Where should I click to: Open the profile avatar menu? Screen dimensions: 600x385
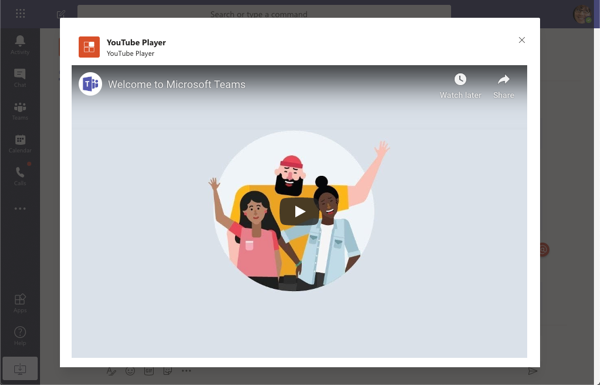coord(582,14)
